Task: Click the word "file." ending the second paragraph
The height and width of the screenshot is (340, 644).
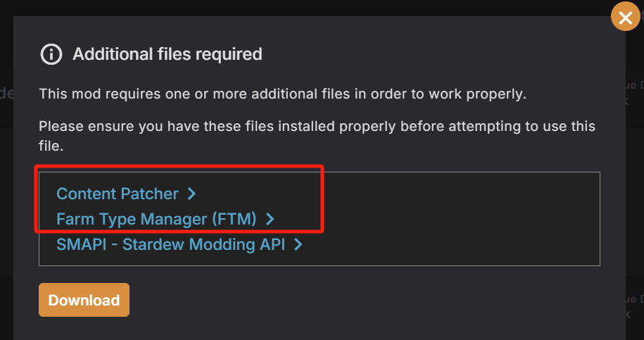Action: pyautogui.click(x=51, y=146)
